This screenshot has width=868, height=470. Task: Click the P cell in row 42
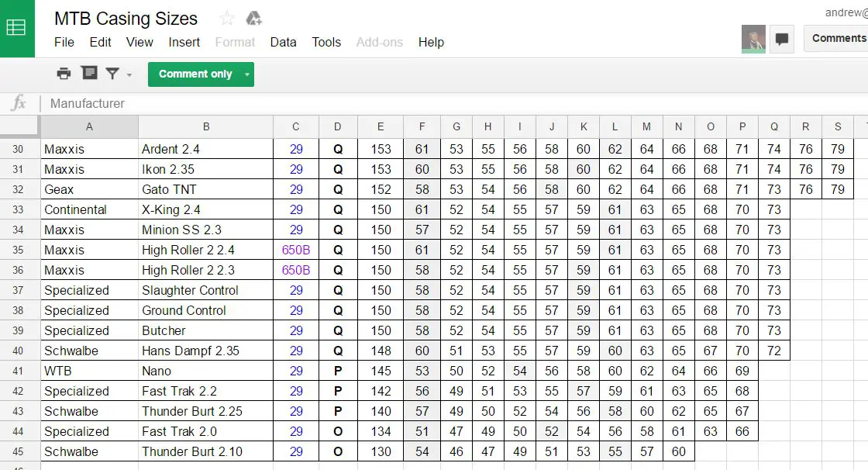[338, 392]
